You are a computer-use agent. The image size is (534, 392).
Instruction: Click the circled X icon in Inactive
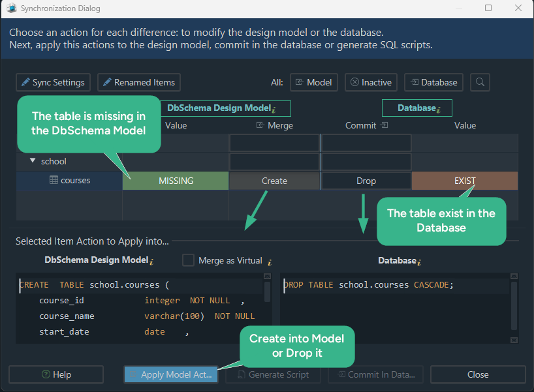point(354,82)
